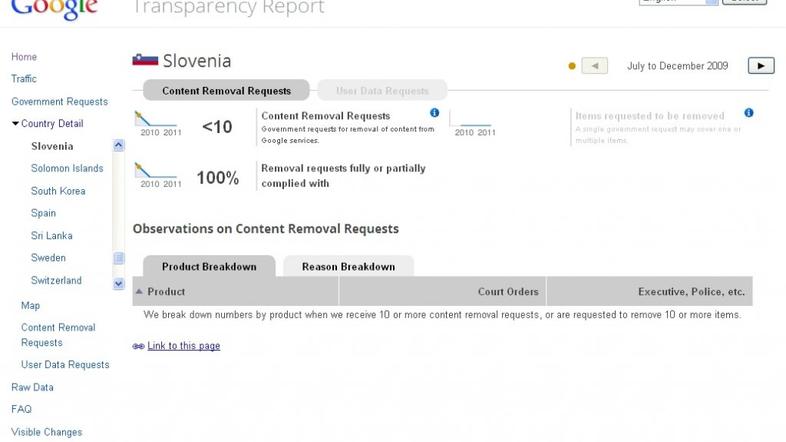Click the chain icon beside Link to this page
The height and width of the screenshot is (442, 786).
[138, 346]
